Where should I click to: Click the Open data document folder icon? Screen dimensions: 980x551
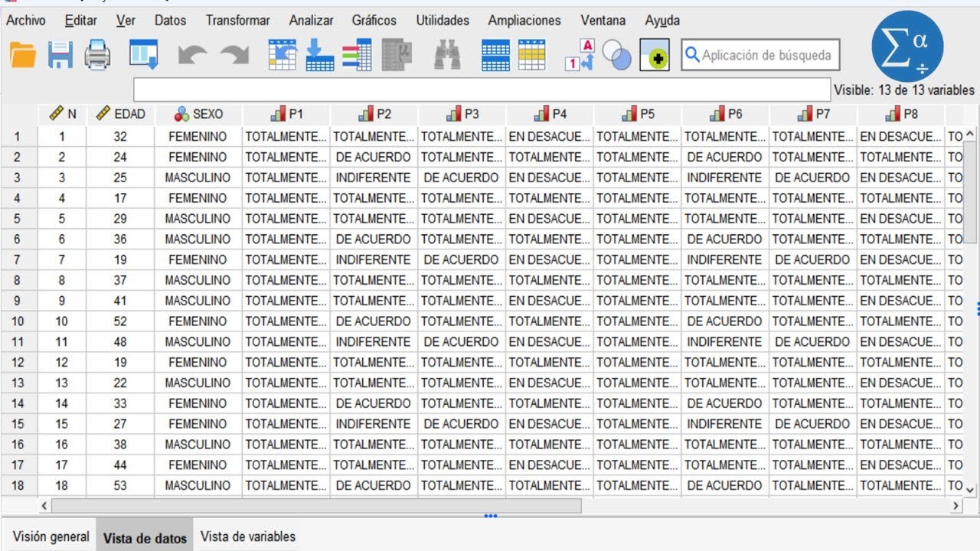[x=23, y=55]
